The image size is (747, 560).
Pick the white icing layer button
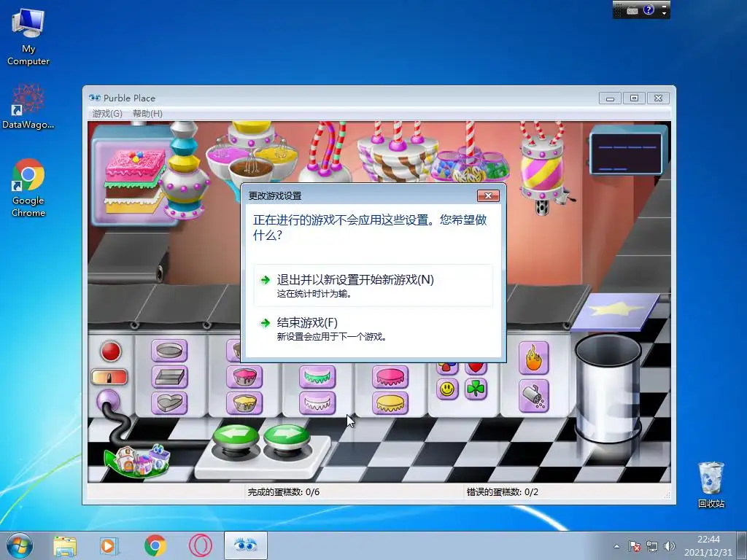tap(317, 403)
